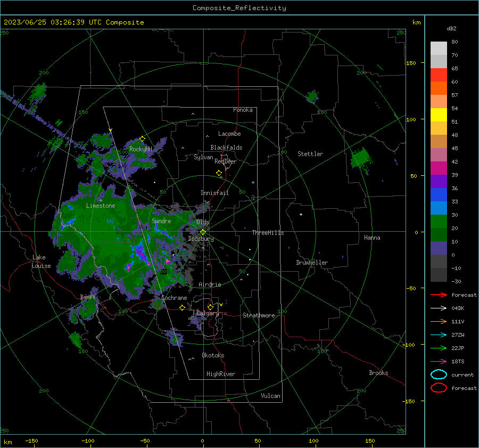Screen dimensions: 479x448
Task: Click the ThreeHills label
Action: (268, 233)
